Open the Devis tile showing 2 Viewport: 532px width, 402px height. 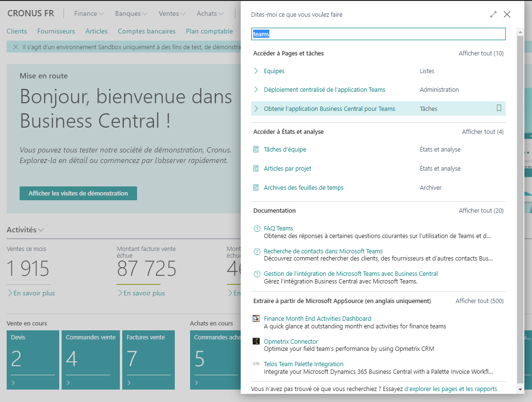pyautogui.click(x=33, y=359)
